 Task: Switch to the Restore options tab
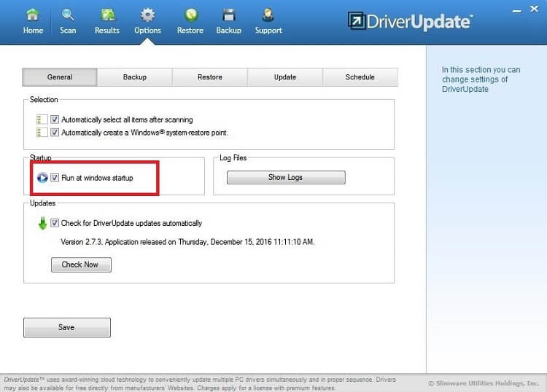(x=210, y=77)
